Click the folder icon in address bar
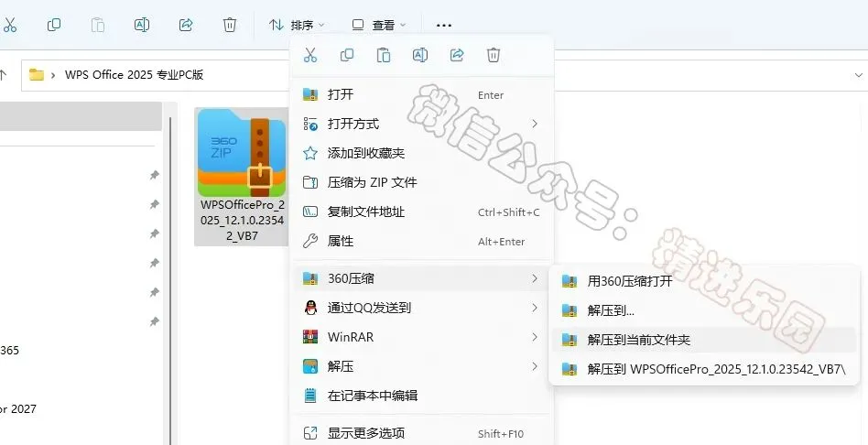The width and height of the screenshot is (868, 445). point(37,75)
